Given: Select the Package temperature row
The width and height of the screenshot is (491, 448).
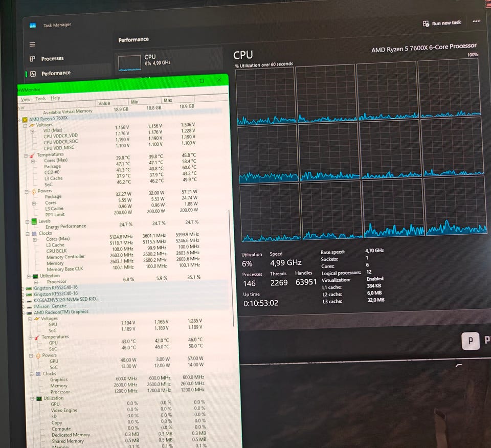Looking at the screenshot, I should (120, 165).
